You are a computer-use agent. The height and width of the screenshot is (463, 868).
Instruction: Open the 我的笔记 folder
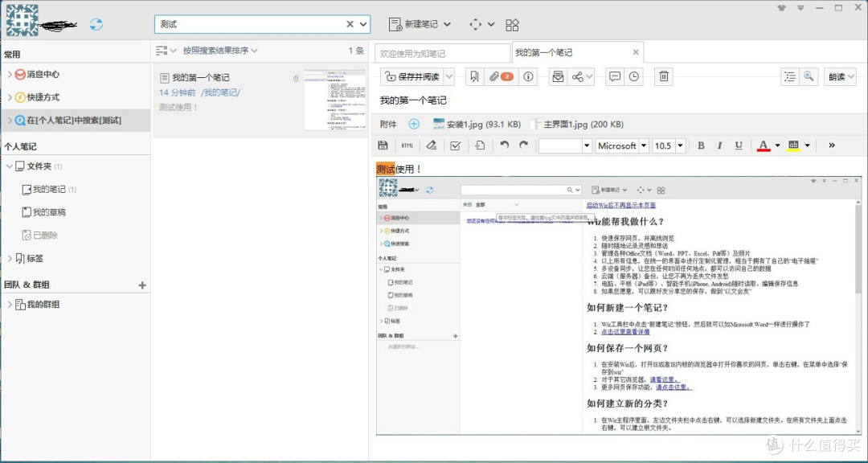(49, 190)
